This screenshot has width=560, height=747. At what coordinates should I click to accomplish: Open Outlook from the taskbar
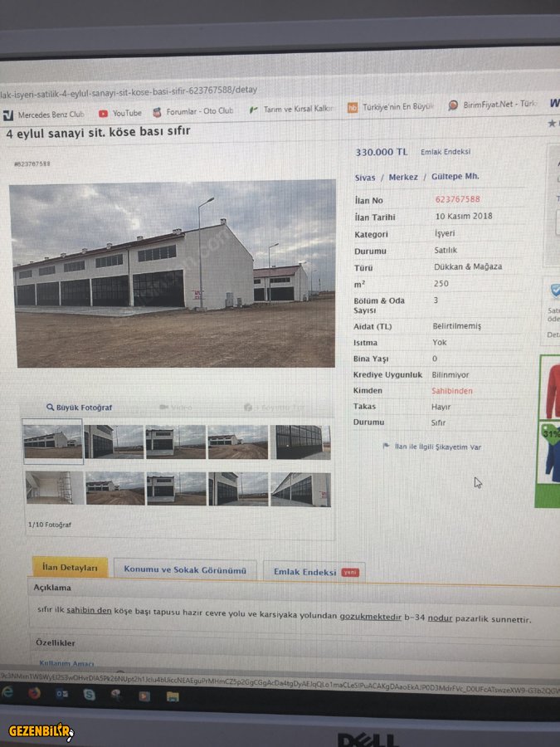pyautogui.click(x=62, y=694)
